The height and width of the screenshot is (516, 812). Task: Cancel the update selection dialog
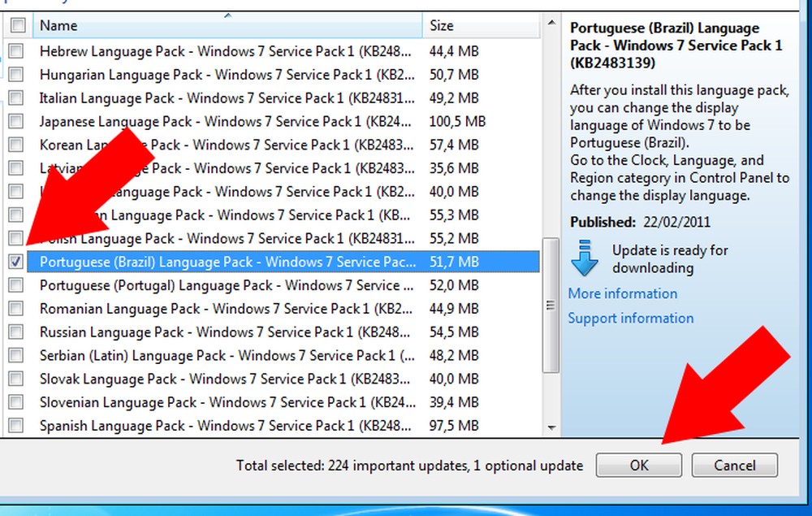734,465
